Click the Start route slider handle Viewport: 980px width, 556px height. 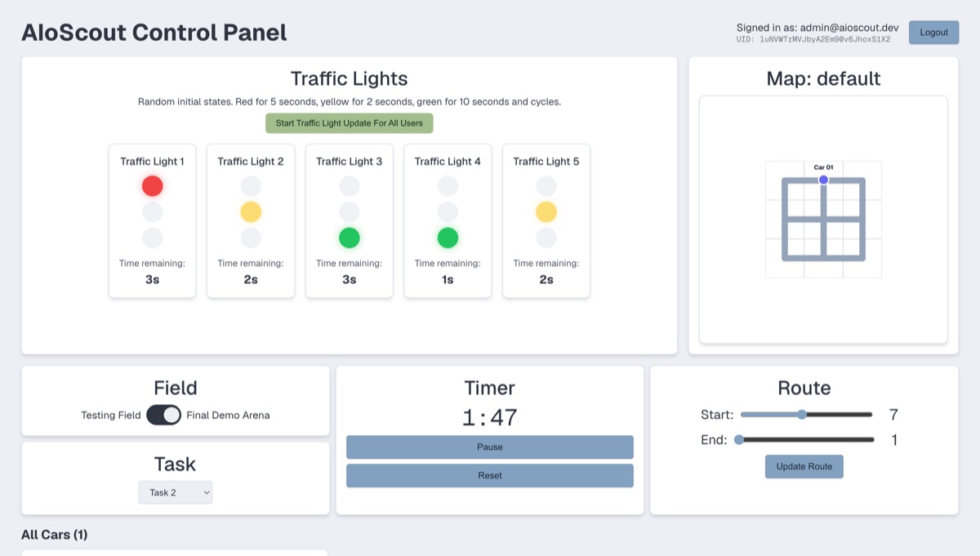802,415
